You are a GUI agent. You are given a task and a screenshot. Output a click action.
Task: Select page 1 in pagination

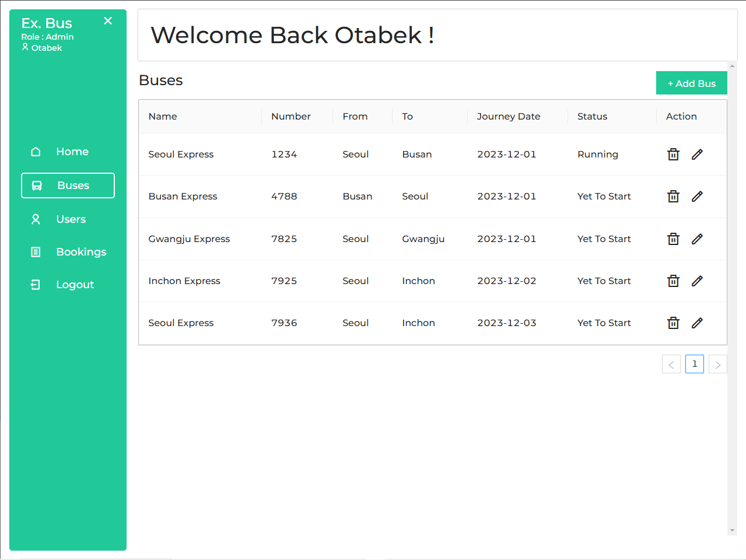click(694, 364)
